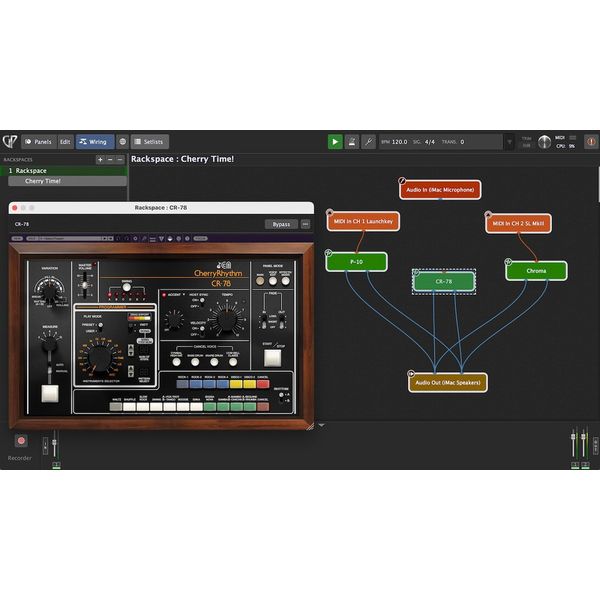
Task: Click the large white tap button under Measure
Action: [x=50, y=394]
